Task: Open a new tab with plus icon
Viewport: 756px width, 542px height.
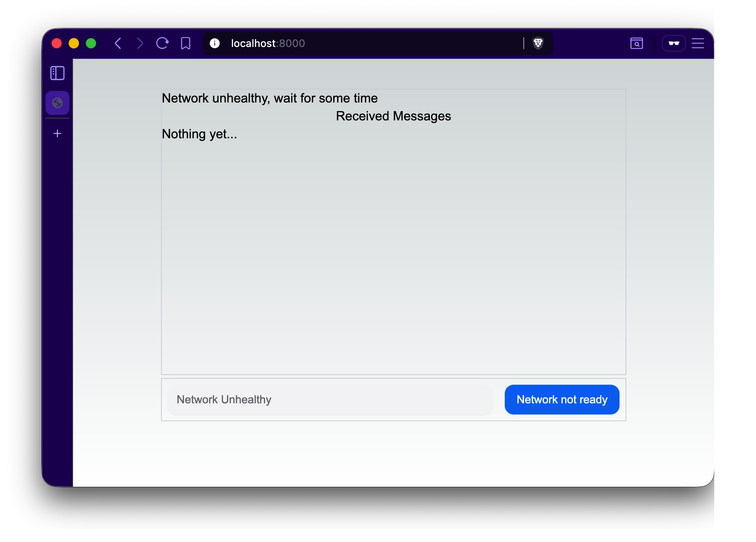Action: 57,133
